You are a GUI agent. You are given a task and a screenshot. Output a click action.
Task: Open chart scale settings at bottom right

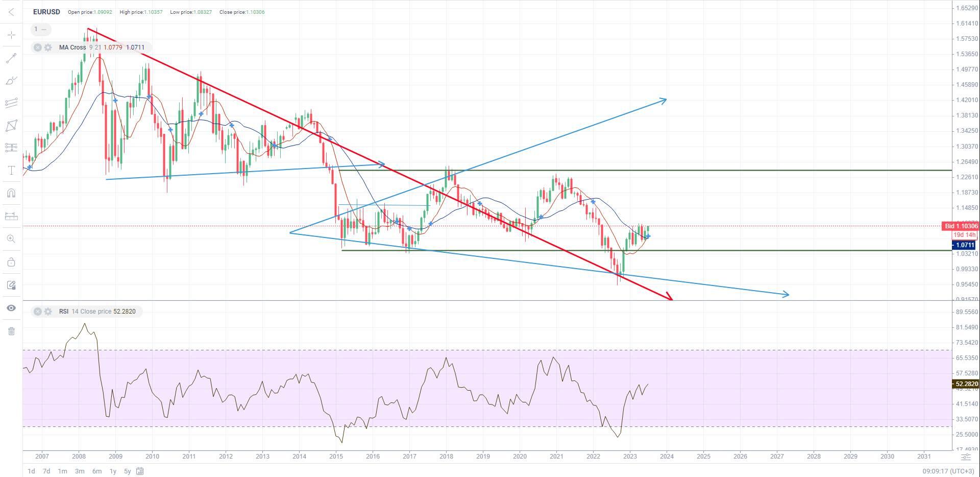(965, 457)
